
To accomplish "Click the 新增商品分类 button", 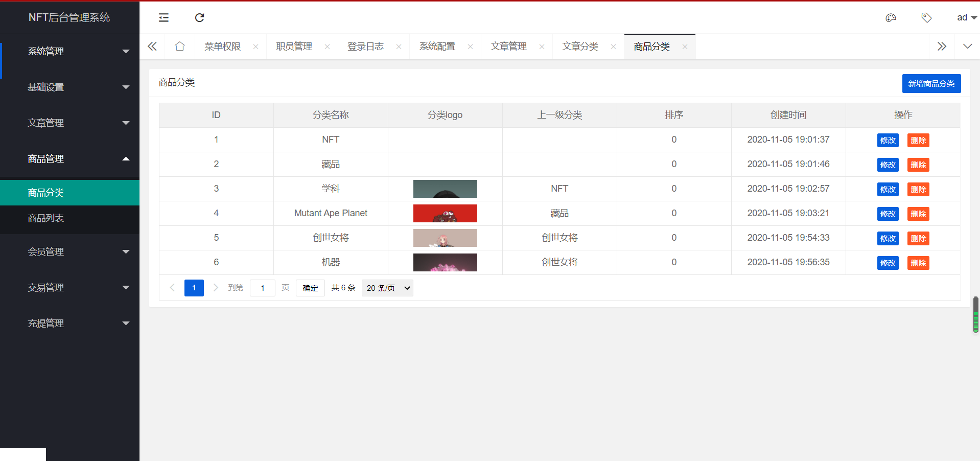I will (x=931, y=83).
